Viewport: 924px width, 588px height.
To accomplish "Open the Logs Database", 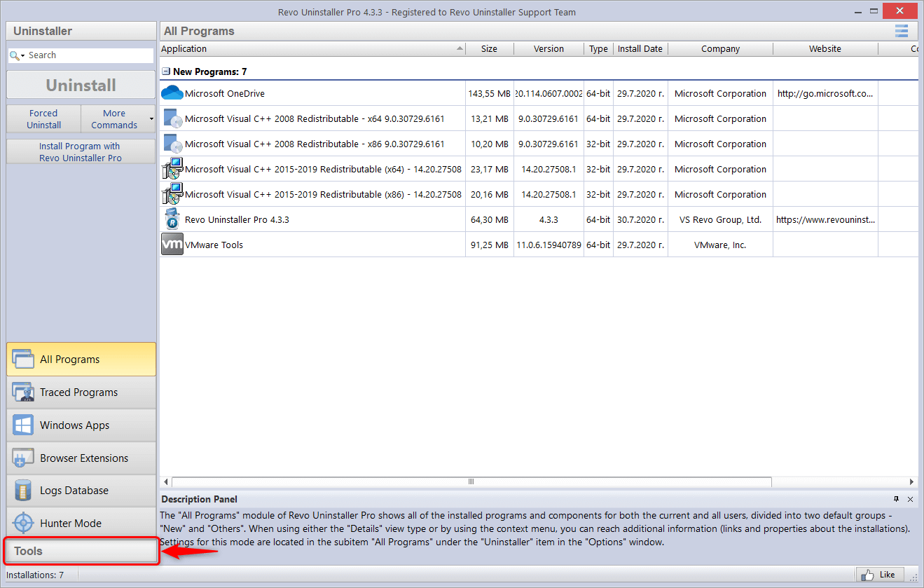I will (x=81, y=491).
